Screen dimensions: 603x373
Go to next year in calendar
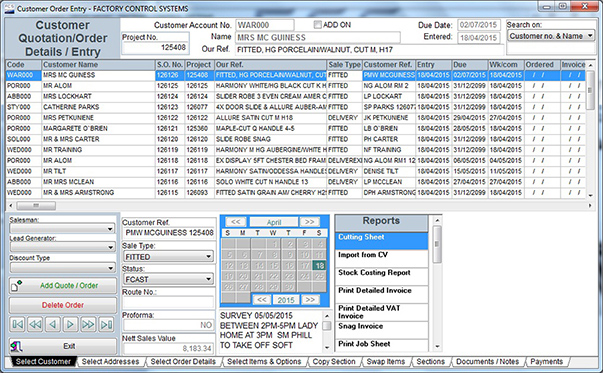tap(310, 300)
